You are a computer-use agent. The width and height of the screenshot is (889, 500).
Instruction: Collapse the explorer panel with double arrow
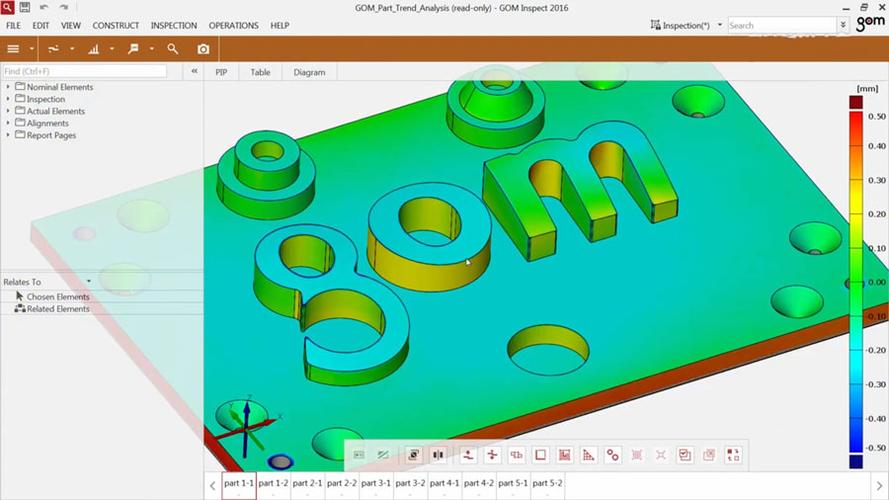194,71
